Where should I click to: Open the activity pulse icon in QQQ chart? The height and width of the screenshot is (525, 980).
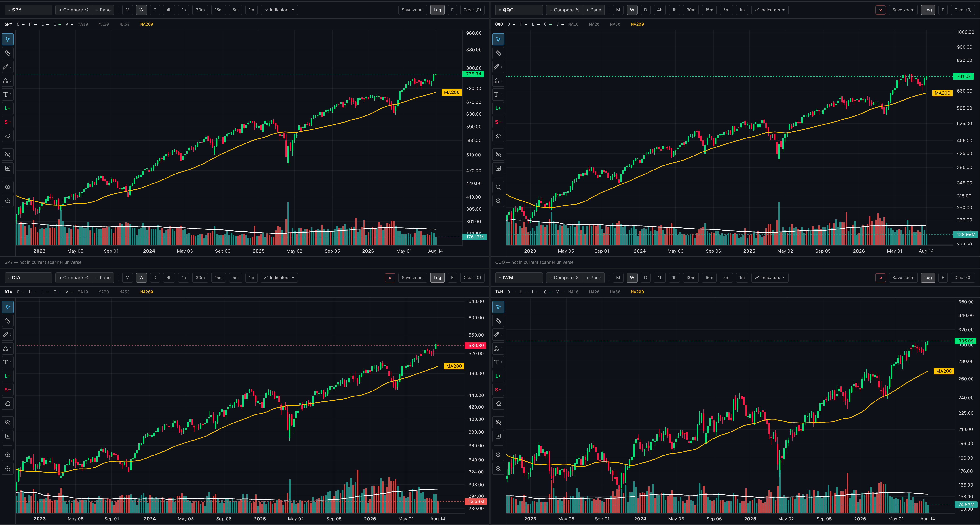[x=498, y=168]
